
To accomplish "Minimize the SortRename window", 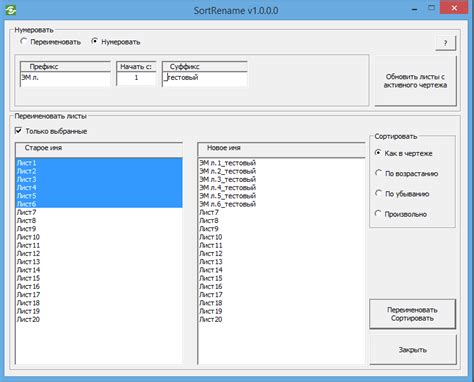I will [415, 9].
